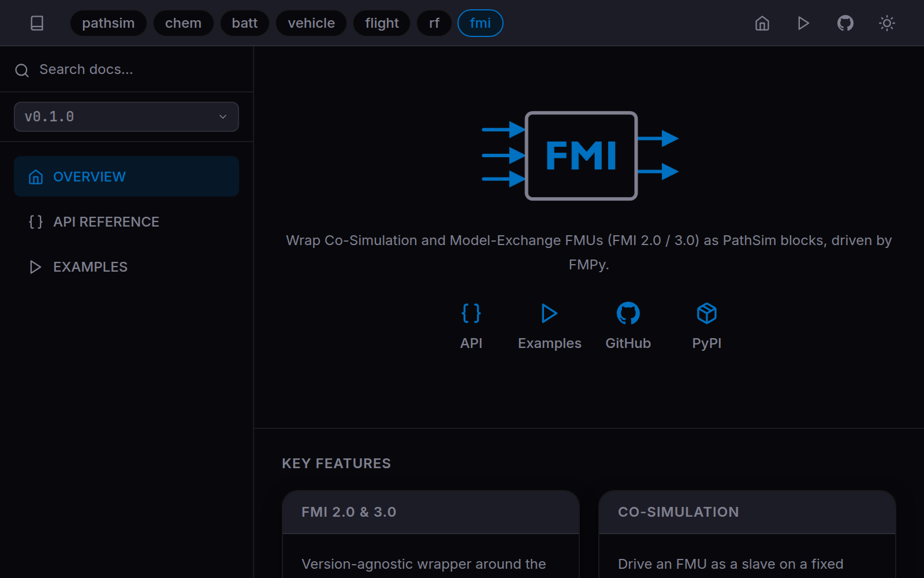Select the fmi package tab
924x578 pixels.
coord(480,23)
